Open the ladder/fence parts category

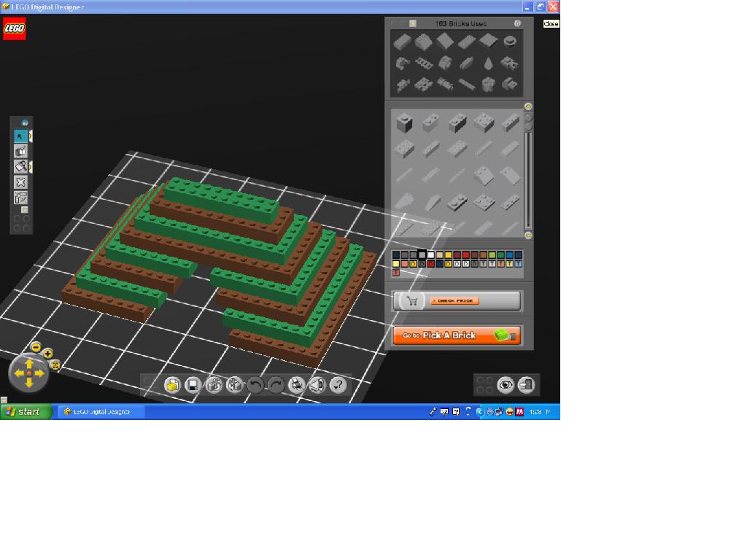tap(423, 63)
